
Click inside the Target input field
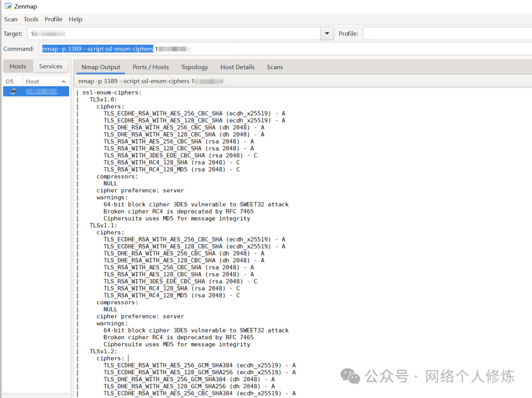pyautogui.click(x=174, y=34)
